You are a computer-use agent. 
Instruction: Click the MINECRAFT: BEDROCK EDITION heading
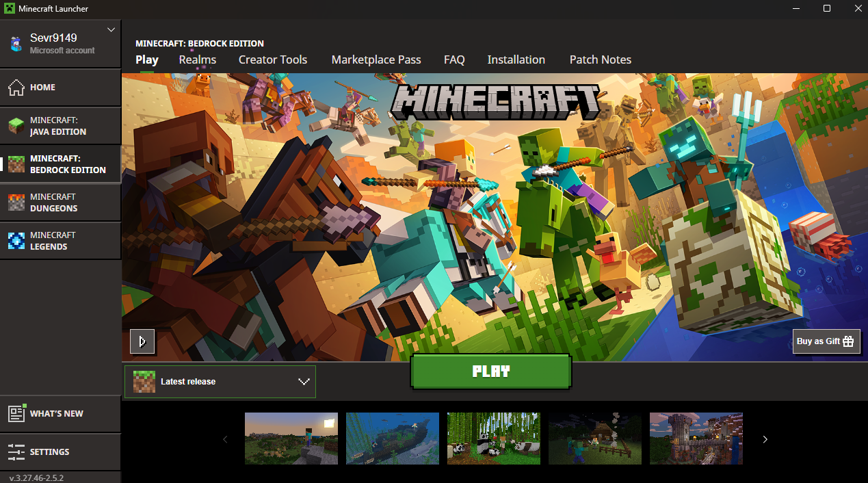click(200, 43)
